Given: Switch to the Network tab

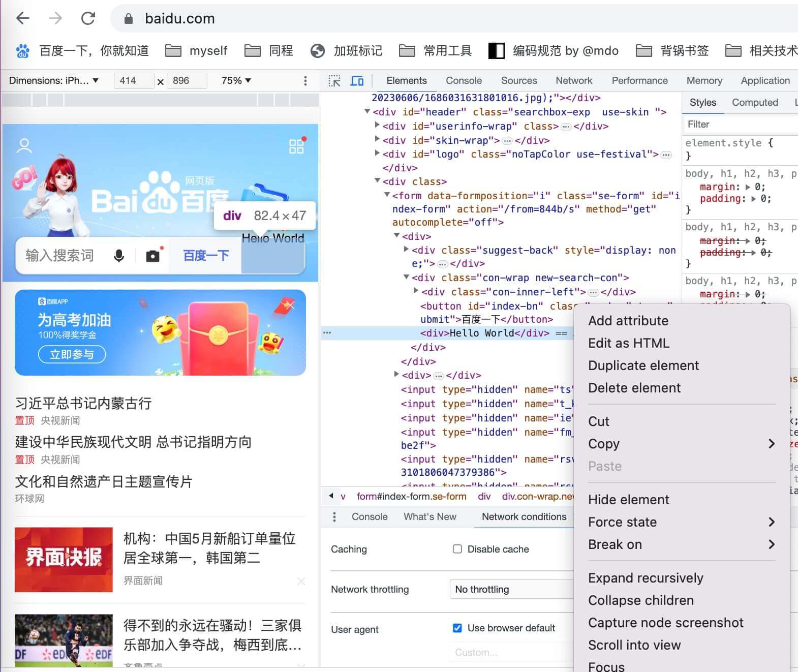Looking at the screenshot, I should 574,81.
